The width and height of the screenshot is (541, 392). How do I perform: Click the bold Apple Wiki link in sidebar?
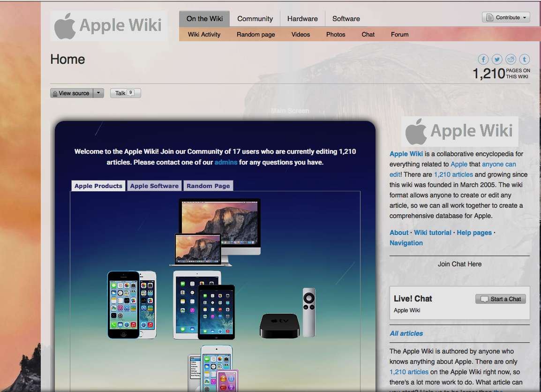(406, 154)
